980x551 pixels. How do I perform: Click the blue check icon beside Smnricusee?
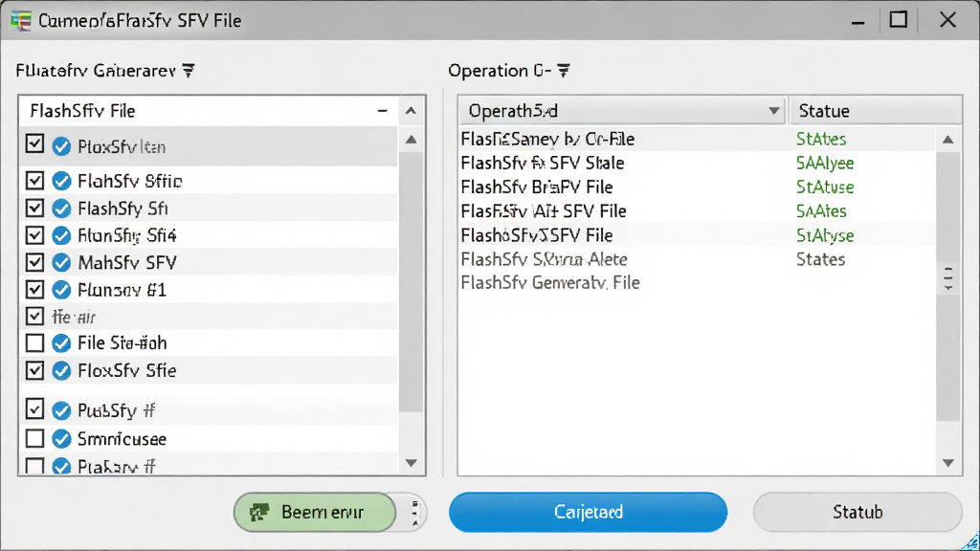61,438
